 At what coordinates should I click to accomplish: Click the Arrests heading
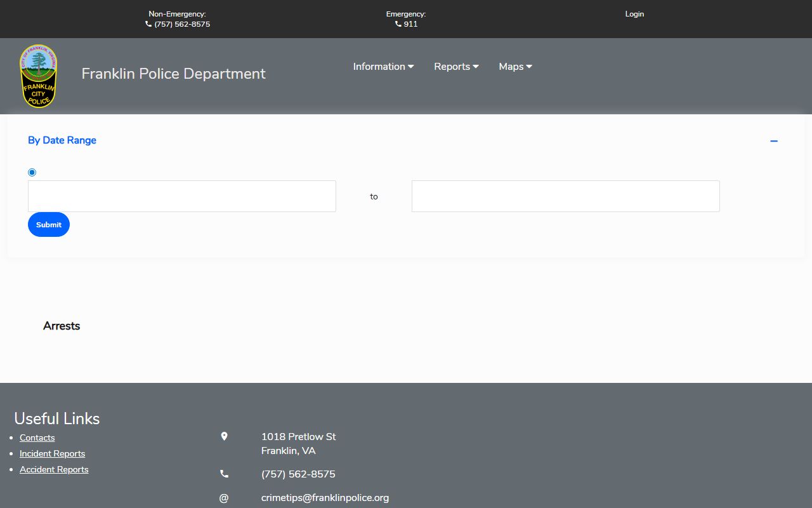(x=62, y=326)
